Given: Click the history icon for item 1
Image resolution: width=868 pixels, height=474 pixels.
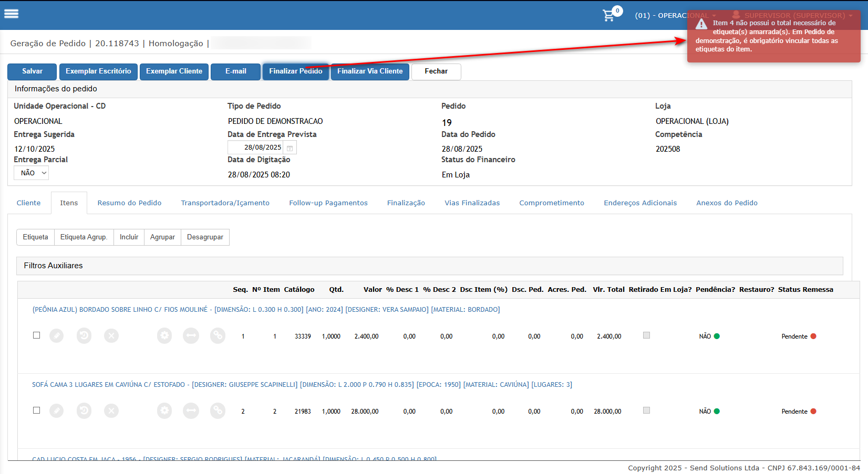Looking at the screenshot, I should click(x=84, y=336).
